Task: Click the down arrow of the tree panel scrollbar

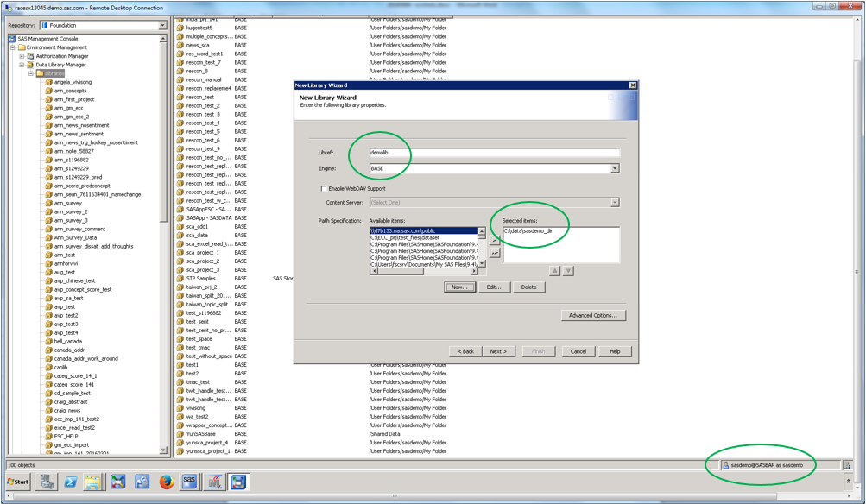Action: [163, 450]
